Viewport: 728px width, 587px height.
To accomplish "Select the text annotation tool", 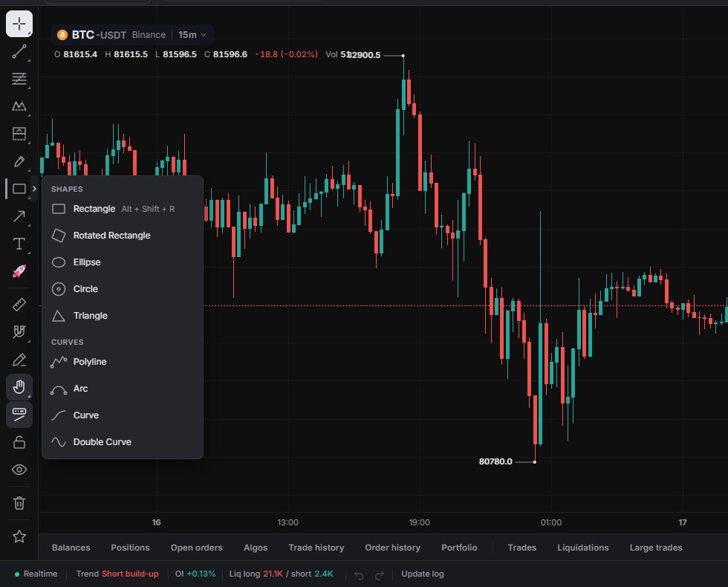I will pyautogui.click(x=19, y=244).
